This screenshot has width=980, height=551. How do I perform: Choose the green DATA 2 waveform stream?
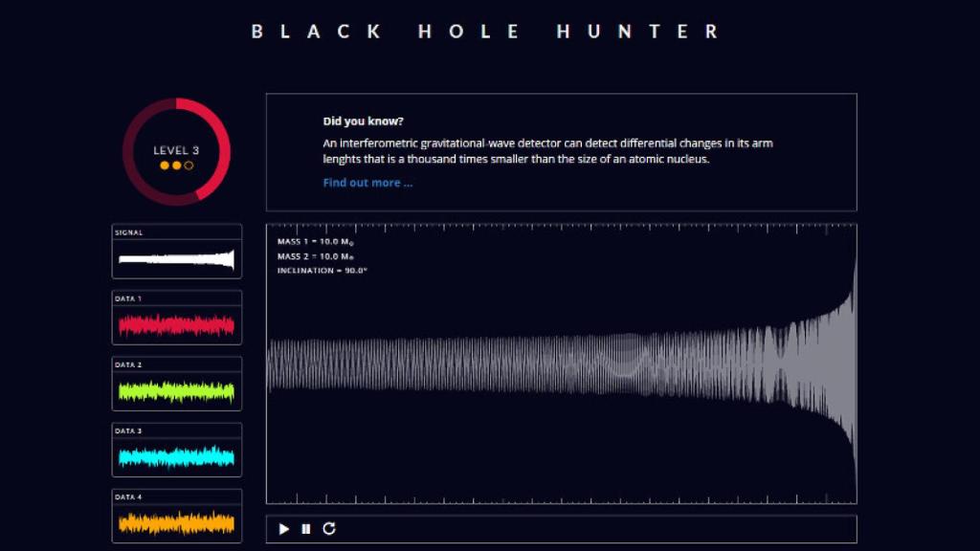[x=176, y=389]
